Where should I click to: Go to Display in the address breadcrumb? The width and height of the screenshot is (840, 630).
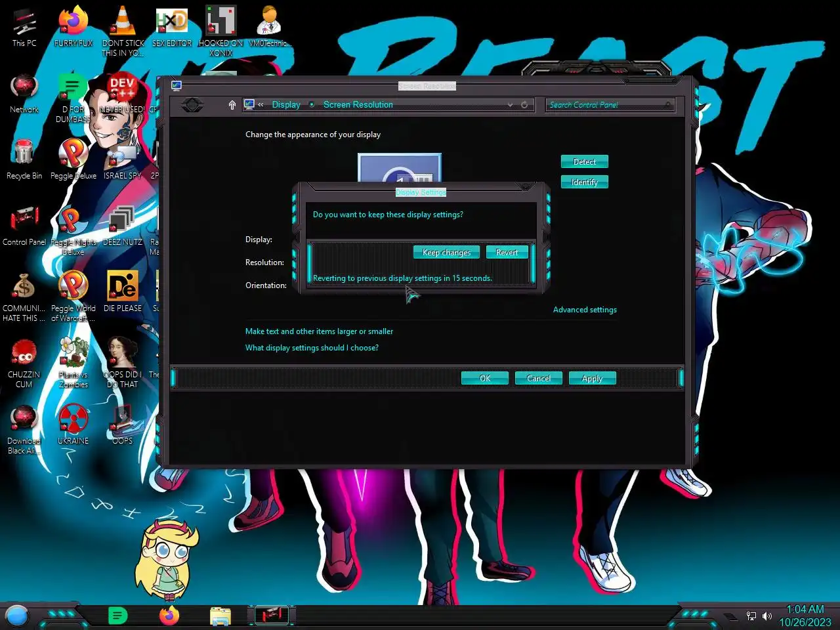(286, 104)
